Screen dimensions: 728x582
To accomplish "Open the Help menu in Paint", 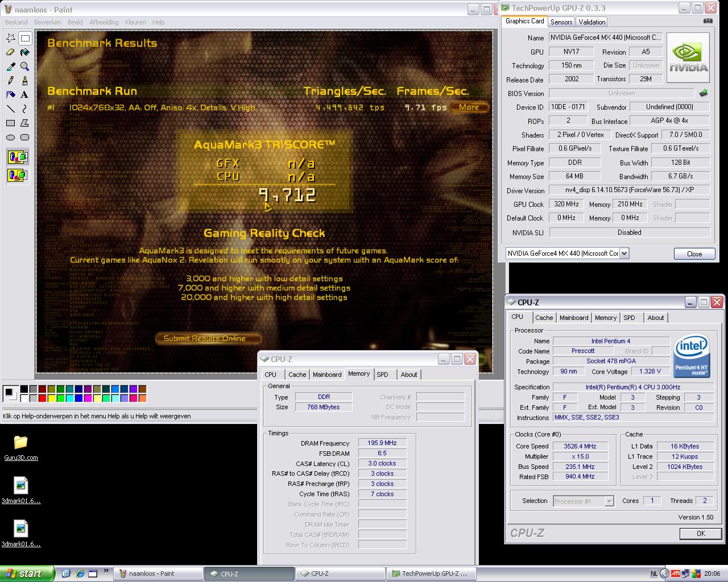I will pyautogui.click(x=159, y=22).
